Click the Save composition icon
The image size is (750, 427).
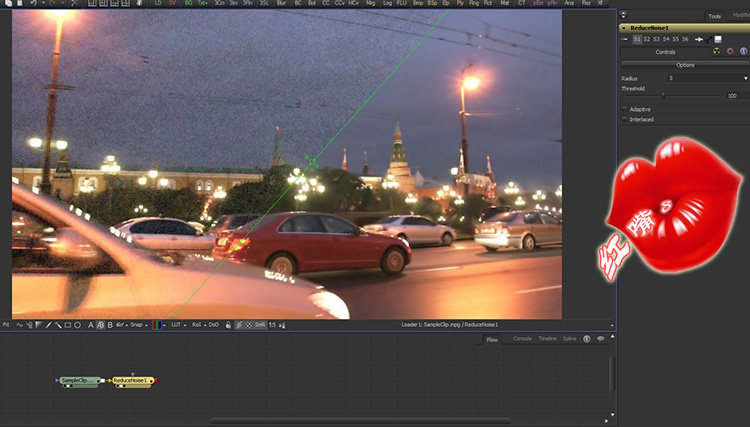pos(20,3)
